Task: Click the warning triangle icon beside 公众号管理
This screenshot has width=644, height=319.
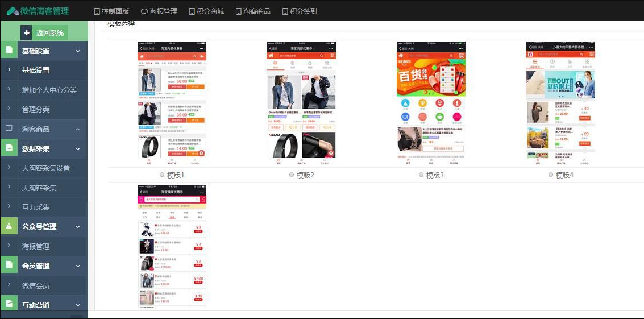Action: click(9, 226)
